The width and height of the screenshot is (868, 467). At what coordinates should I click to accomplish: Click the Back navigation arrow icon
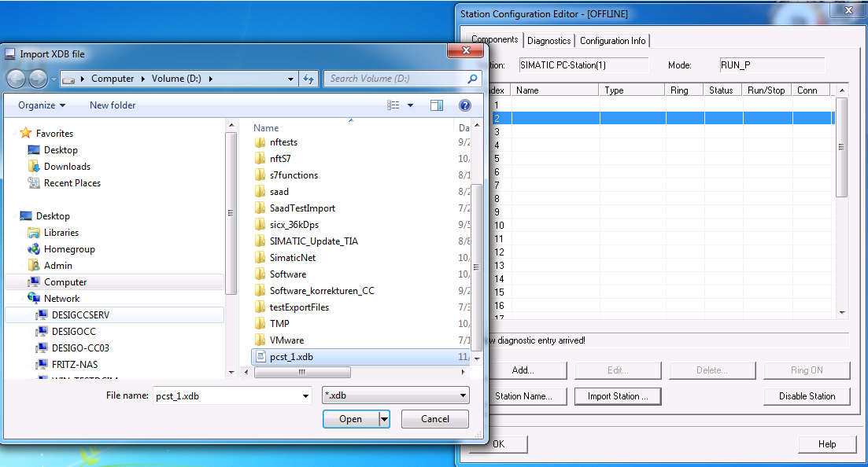coord(17,79)
